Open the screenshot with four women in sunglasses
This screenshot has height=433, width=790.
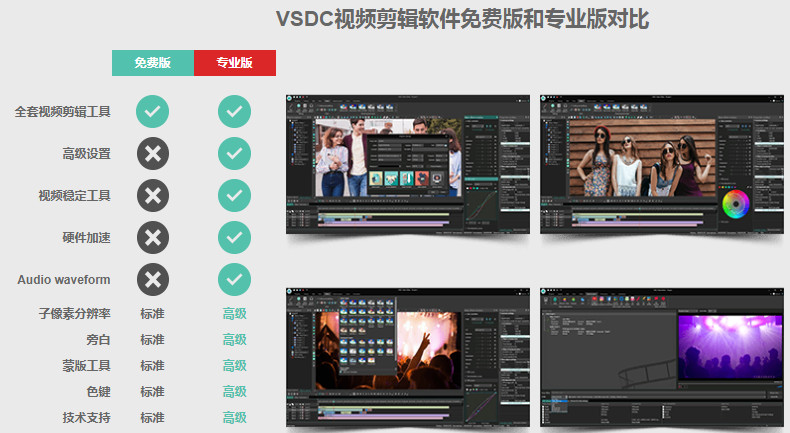662,164
